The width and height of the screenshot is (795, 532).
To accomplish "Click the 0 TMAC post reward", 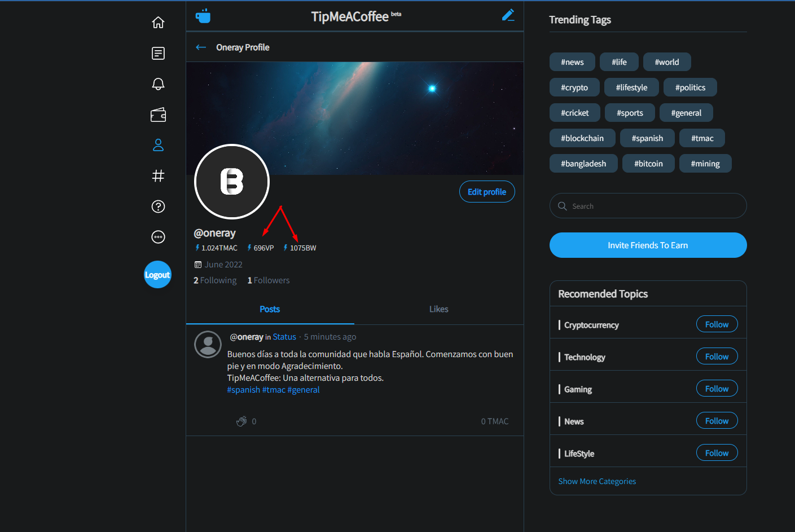I will click(x=495, y=421).
